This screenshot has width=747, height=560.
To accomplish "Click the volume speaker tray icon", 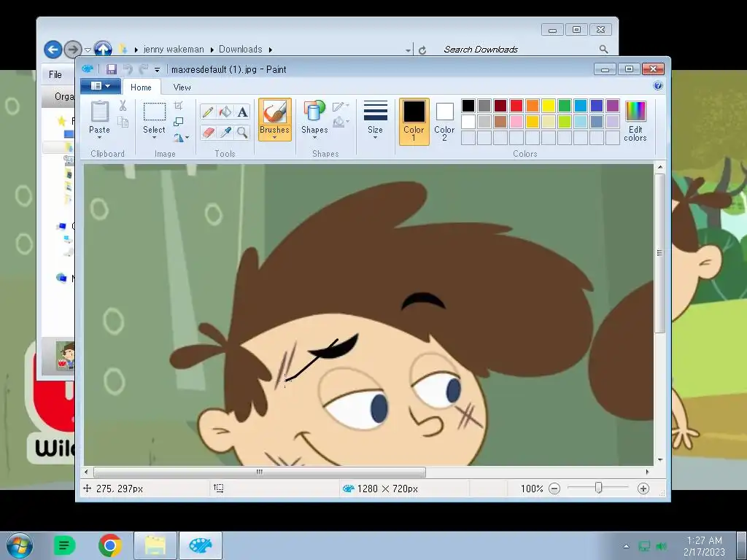I will [x=661, y=546].
